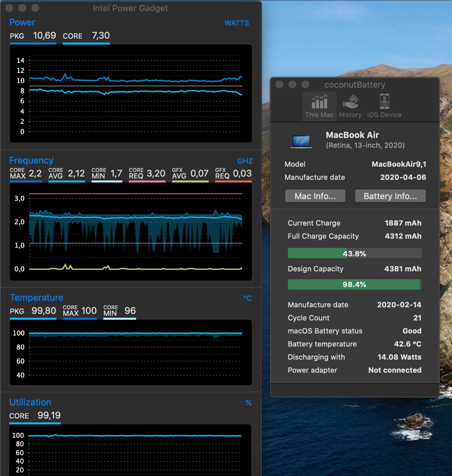Close the Intel Power Gadget window
This screenshot has width=452, height=476.
pos(9,8)
